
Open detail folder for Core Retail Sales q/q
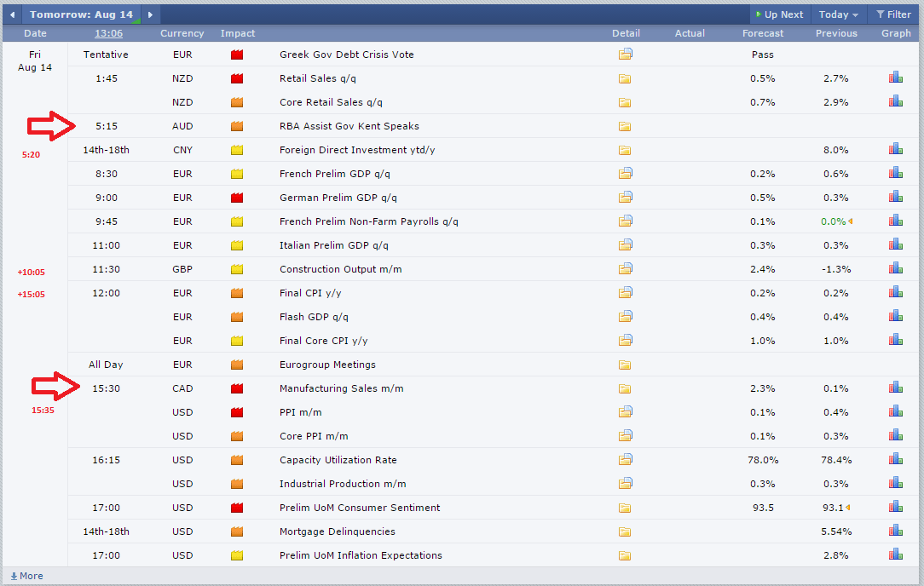[625, 102]
